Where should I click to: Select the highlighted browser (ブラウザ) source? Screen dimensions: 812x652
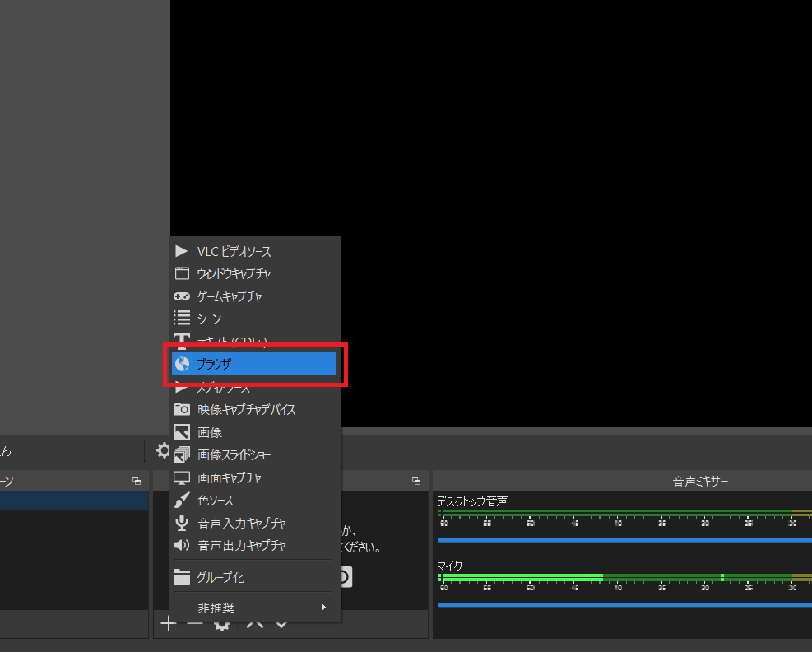253,364
